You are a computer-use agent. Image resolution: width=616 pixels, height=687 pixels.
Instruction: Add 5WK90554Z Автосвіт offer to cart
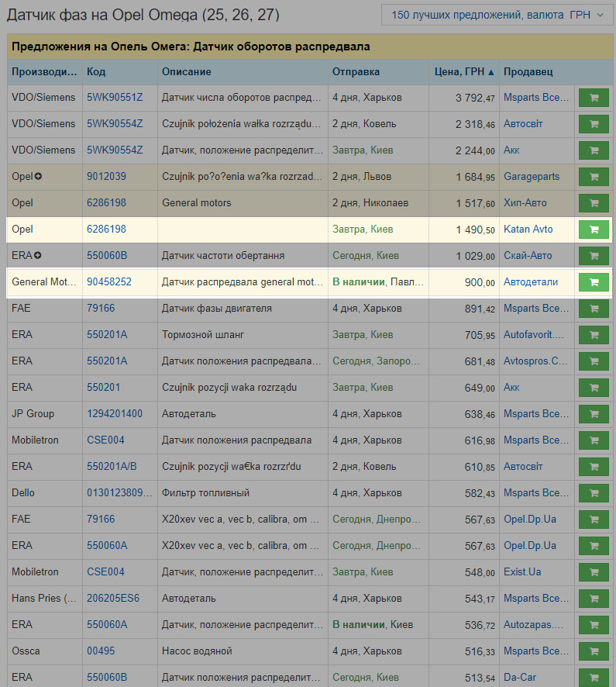click(x=594, y=124)
